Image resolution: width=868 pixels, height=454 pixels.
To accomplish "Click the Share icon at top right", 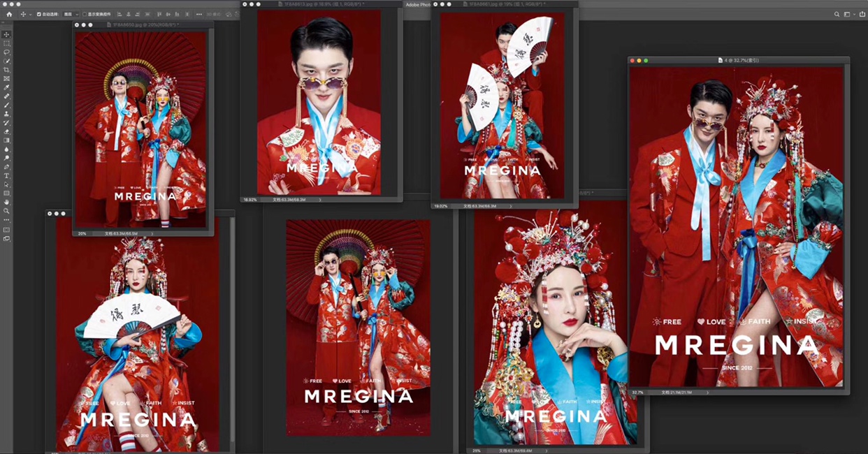I will coord(861,13).
